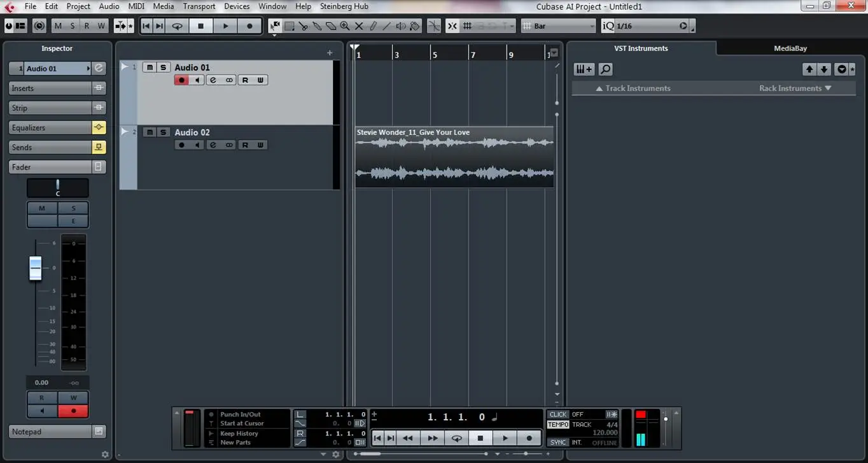
Task: Open edit channel settings 'e' on Audio 01
Action: [213, 80]
